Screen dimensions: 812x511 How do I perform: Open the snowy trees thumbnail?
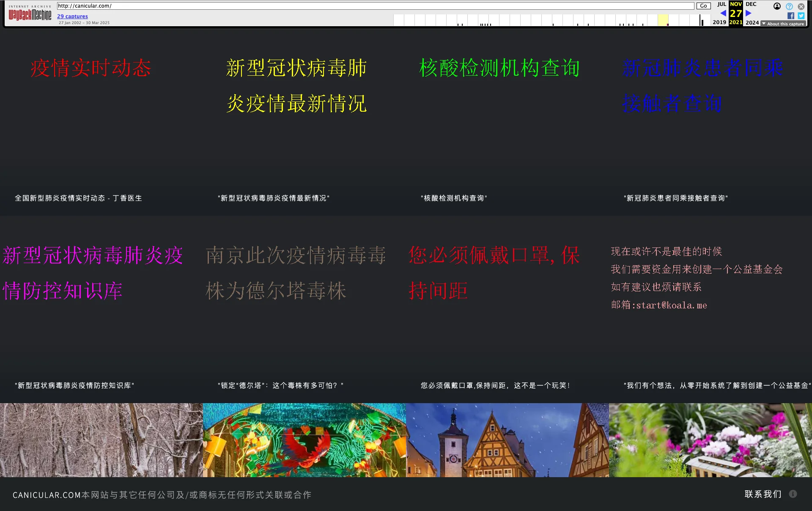[101, 440]
